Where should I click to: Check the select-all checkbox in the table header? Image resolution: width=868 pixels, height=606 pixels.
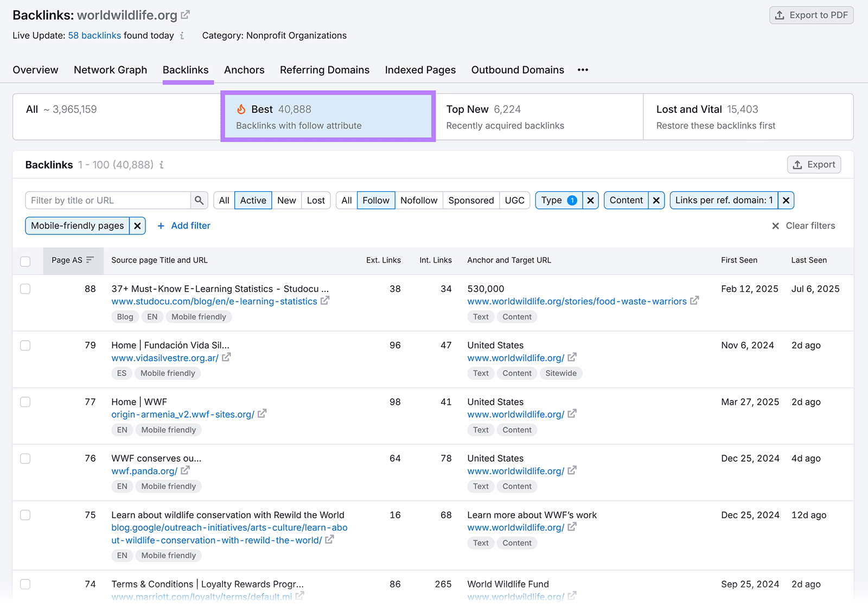(x=25, y=261)
